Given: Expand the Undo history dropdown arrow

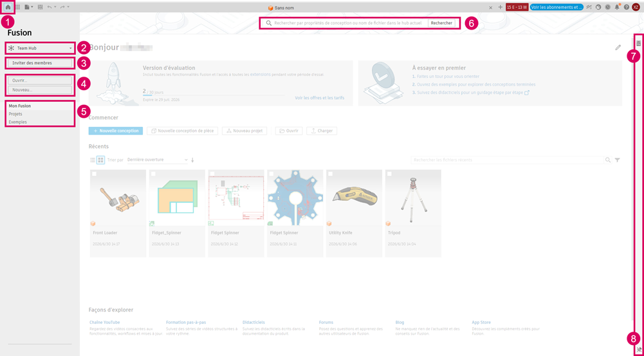Looking at the screenshot, I should 55,7.
